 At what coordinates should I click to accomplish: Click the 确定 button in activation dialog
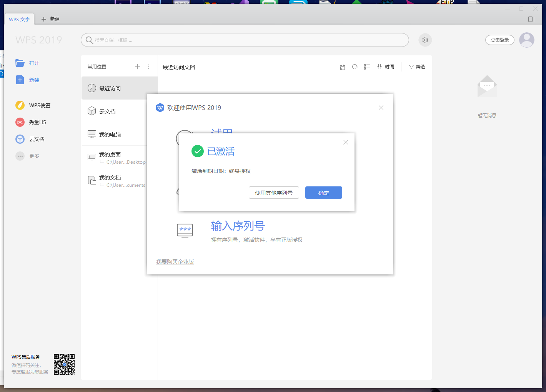point(324,193)
